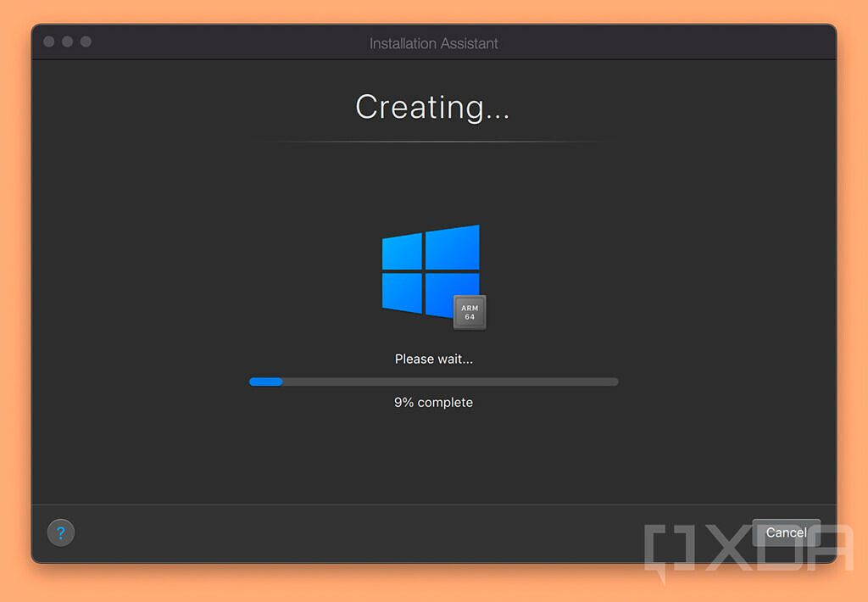Viewport: 868px width, 602px height.
Task: Click the 'Please wait...' label
Action: [433, 359]
